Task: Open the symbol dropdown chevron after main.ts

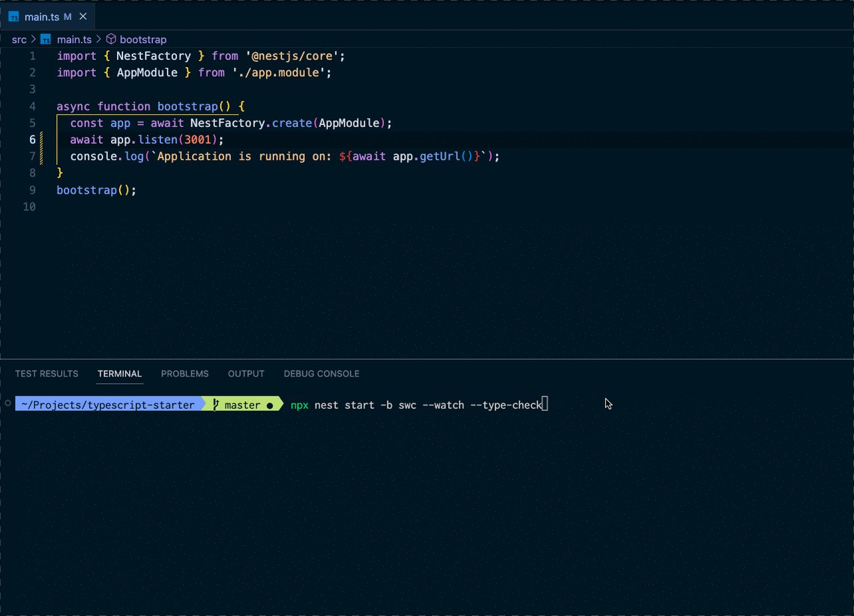Action: click(97, 39)
